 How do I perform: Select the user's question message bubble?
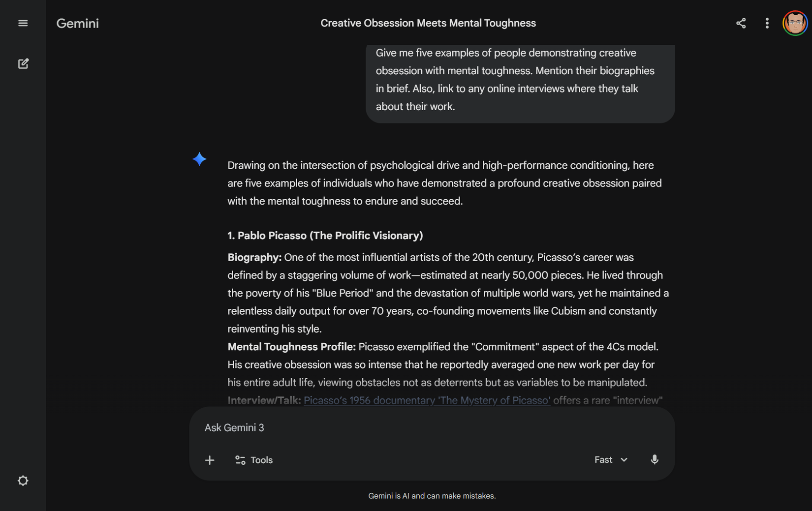pyautogui.click(x=520, y=79)
